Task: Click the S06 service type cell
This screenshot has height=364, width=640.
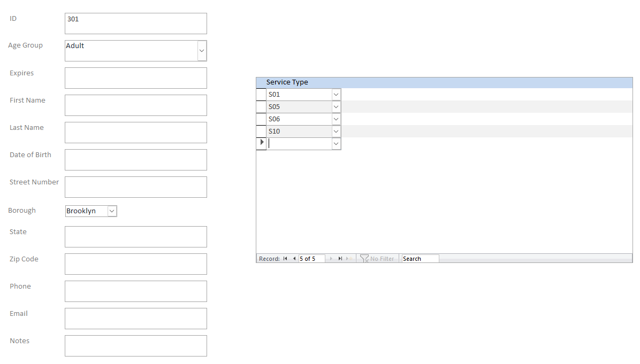Action: [x=299, y=119]
